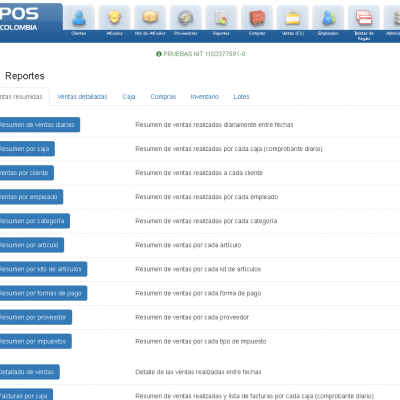Open Resumen por categoría report
Image resolution: width=400 pixels, height=400 pixels.
pyautogui.click(x=35, y=221)
